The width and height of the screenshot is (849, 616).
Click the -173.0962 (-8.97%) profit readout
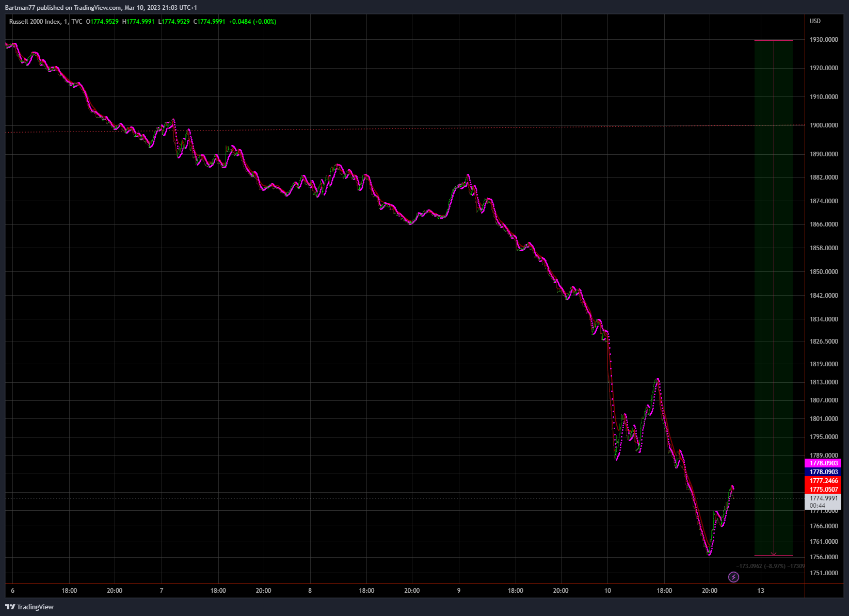click(x=762, y=565)
